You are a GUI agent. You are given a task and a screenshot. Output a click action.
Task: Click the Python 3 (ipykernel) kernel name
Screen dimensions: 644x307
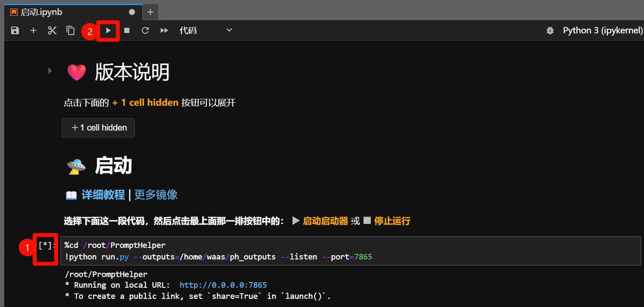602,31
